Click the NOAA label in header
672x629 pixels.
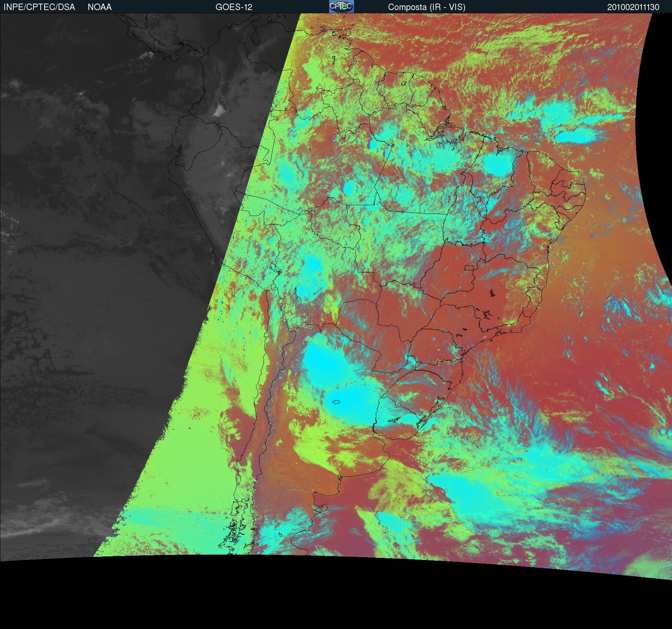click(x=100, y=7)
